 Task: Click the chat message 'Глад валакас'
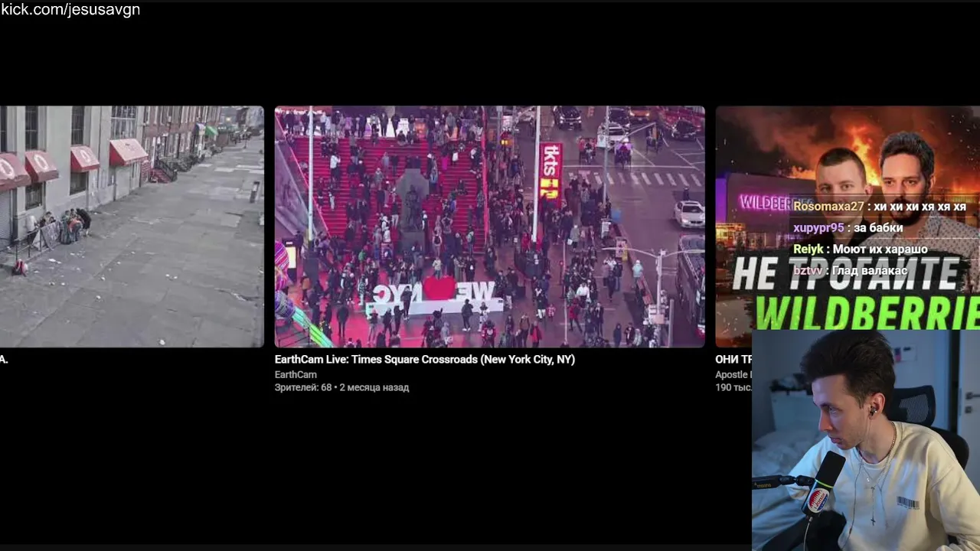click(x=870, y=271)
